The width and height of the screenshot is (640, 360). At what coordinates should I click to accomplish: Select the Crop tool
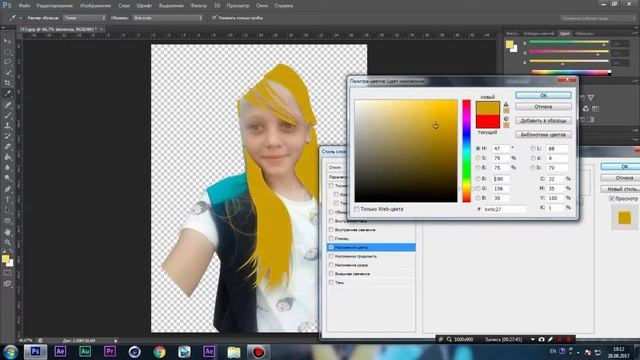point(7,83)
